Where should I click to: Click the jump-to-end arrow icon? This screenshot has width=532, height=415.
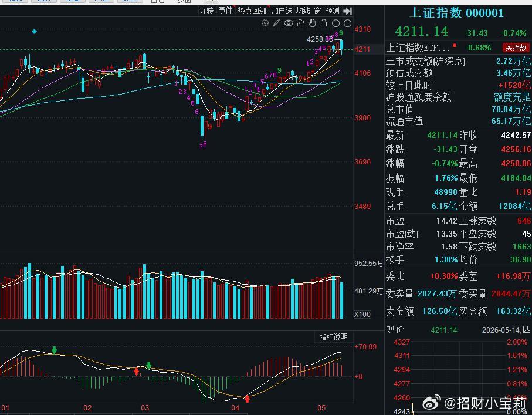[x=347, y=11]
